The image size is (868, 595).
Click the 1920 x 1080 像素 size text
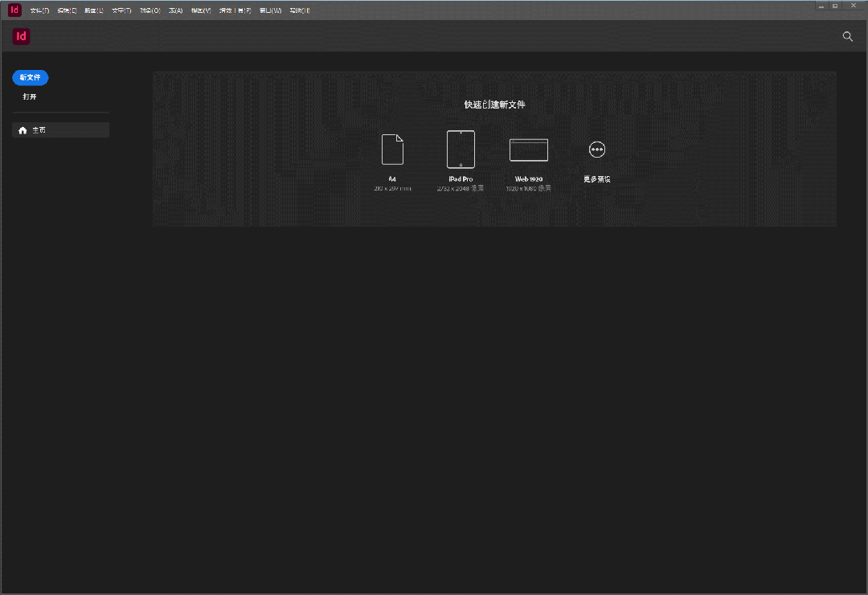point(529,188)
